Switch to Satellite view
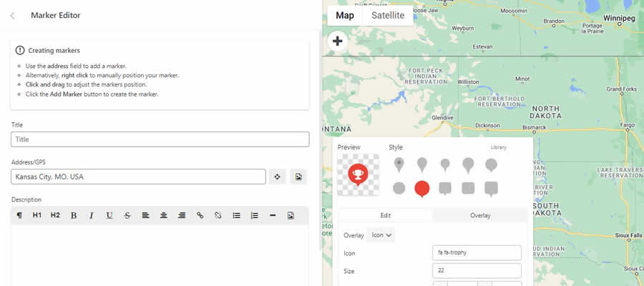Image resolution: width=644 pixels, height=286 pixels. tap(388, 16)
